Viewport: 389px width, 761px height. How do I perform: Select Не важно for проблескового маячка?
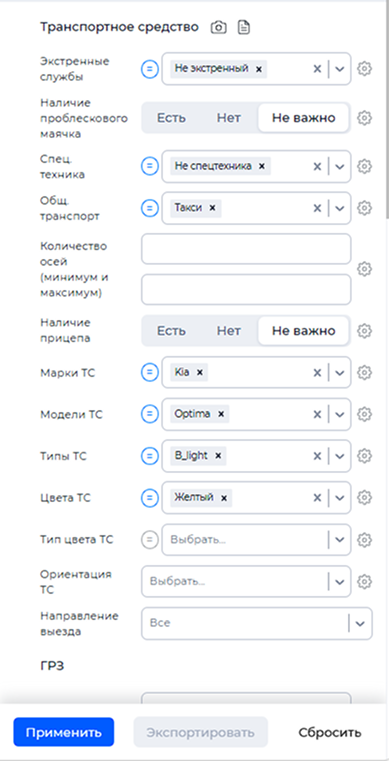click(x=303, y=117)
